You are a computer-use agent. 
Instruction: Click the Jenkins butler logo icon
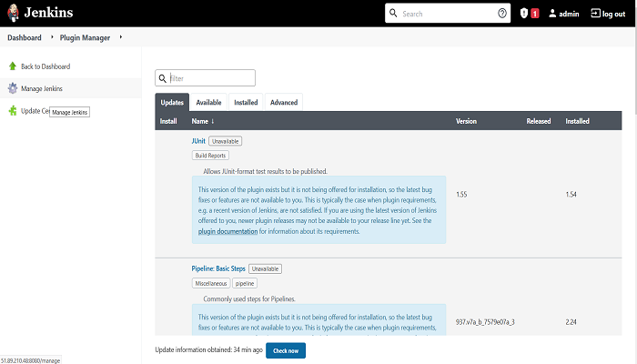13,13
